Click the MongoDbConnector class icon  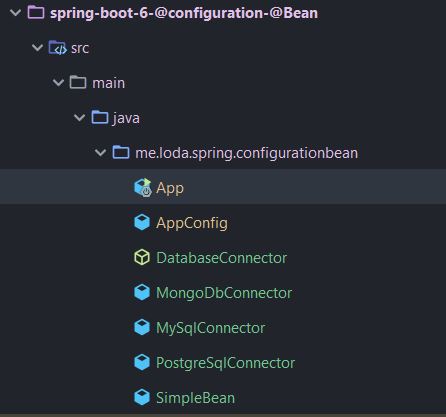142,292
